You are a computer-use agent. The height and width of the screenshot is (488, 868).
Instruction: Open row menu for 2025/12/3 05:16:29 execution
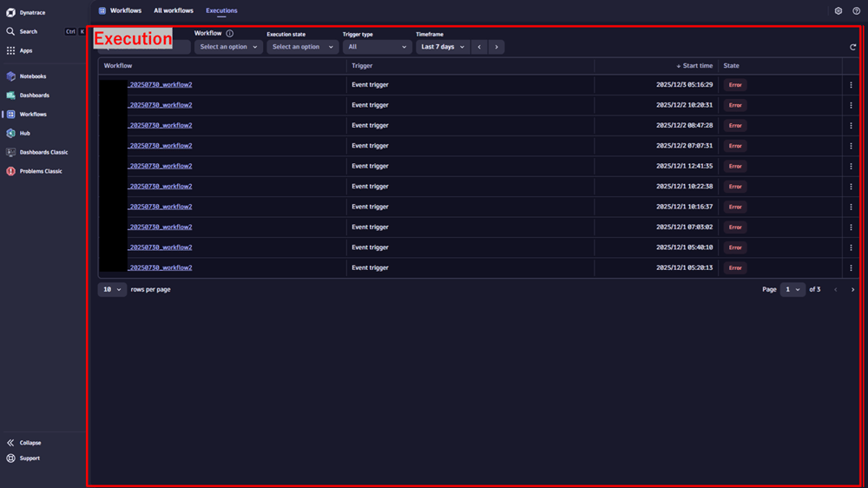[x=851, y=85]
